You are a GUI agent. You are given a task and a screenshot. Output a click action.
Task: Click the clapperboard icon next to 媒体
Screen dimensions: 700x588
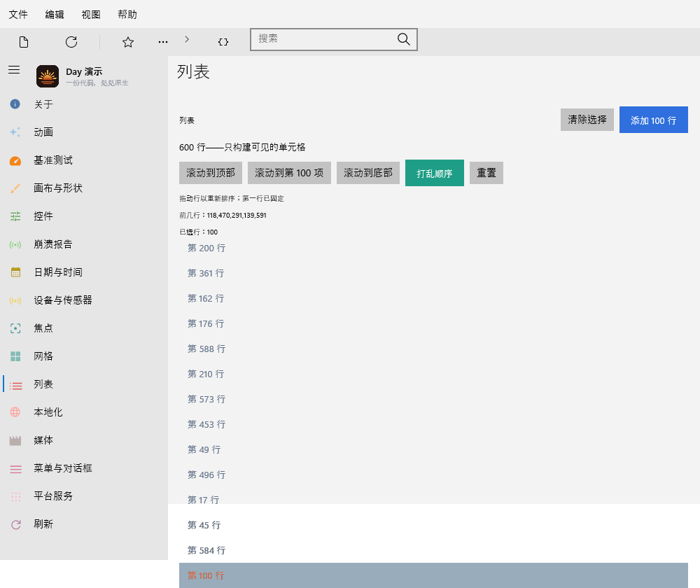coord(15,441)
